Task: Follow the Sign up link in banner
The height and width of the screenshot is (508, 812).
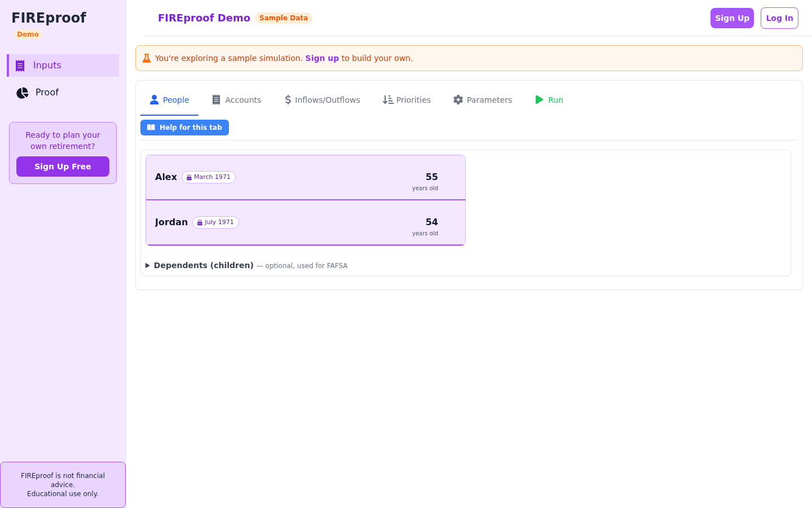Action: point(322,58)
